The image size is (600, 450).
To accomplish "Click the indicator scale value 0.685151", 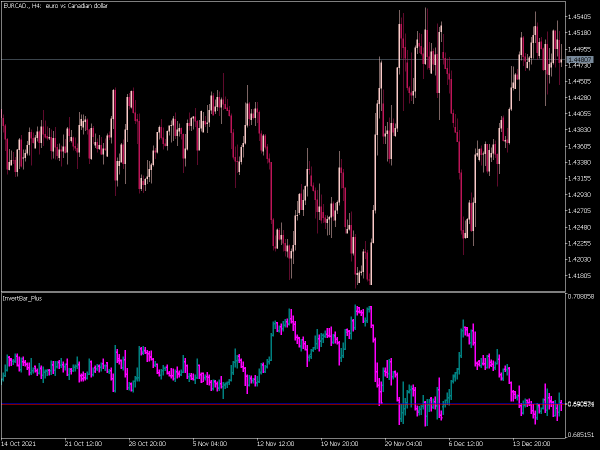I will [581, 435].
